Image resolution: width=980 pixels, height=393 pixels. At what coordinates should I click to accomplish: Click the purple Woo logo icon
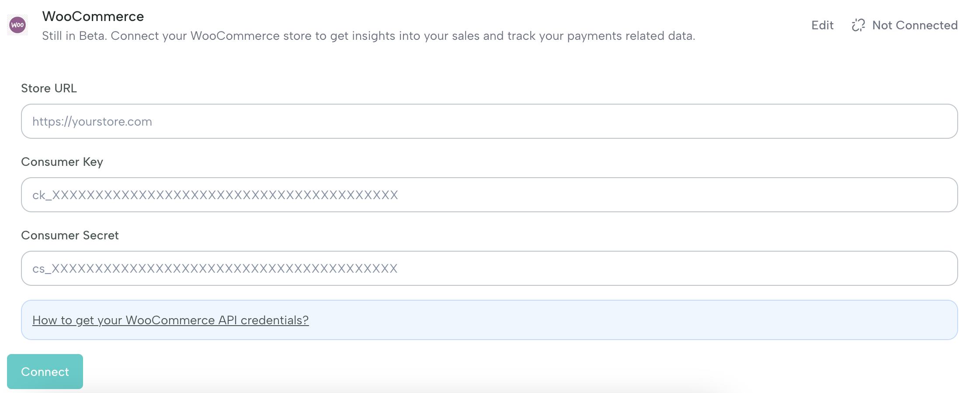coord(17,25)
